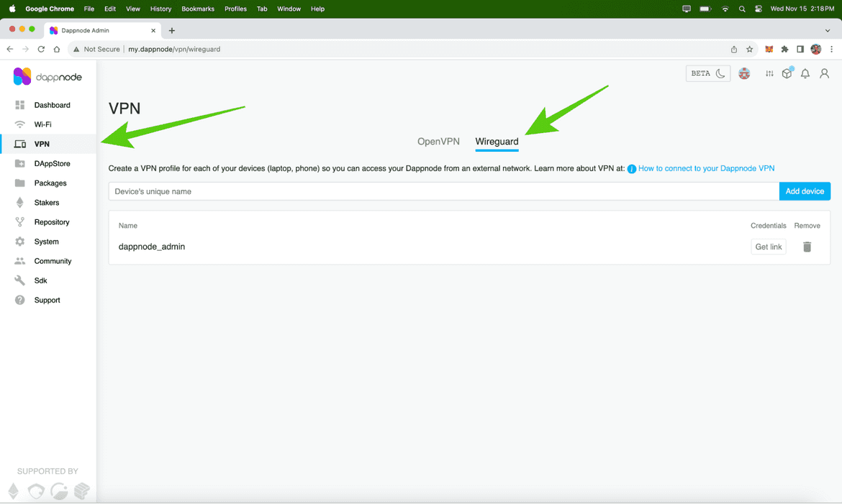Open the notifications bell

805,73
